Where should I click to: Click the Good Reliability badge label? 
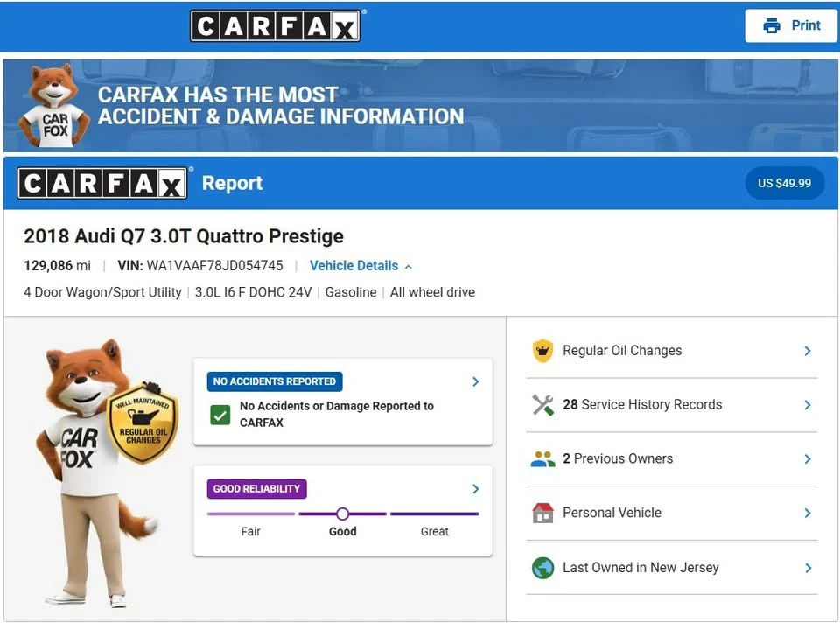[x=256, y=488]
